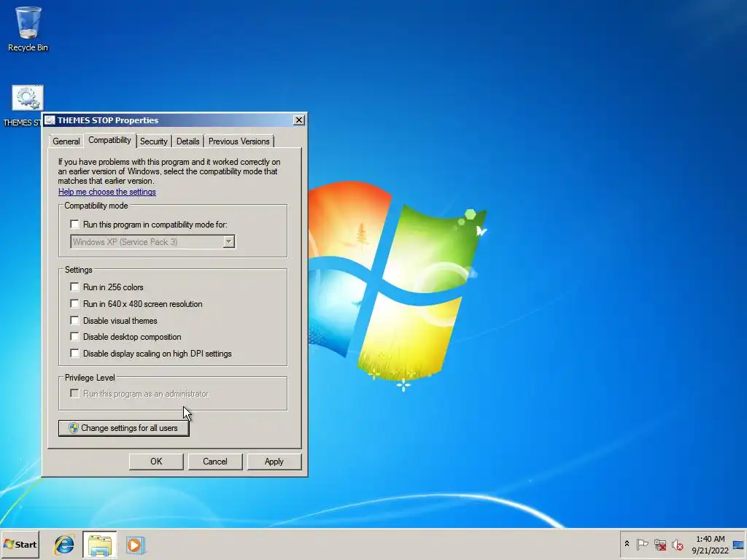Switch to the Details tab
Viewport: 747px width, 560px height.
(x=187, y=141)
